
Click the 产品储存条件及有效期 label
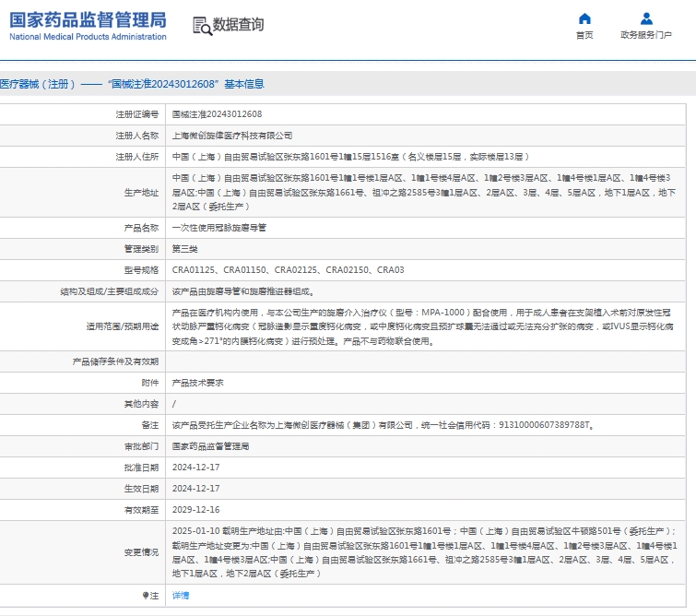coord(115,362)
